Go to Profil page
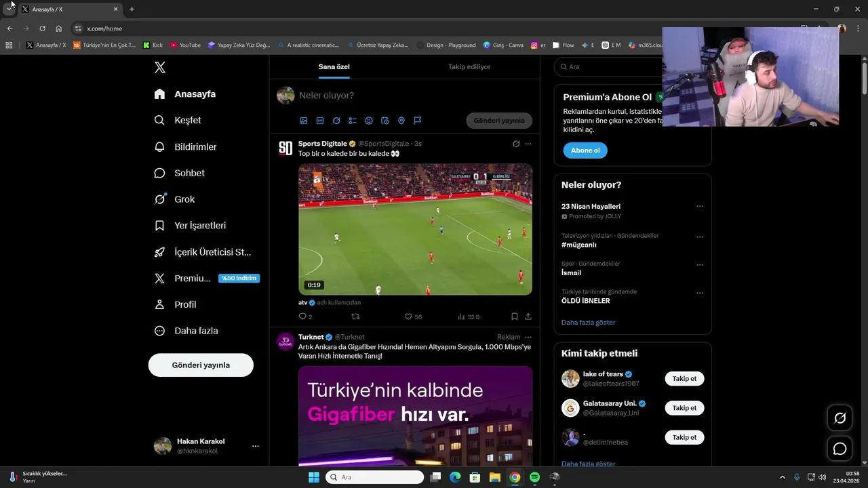 tap(176, 305)
